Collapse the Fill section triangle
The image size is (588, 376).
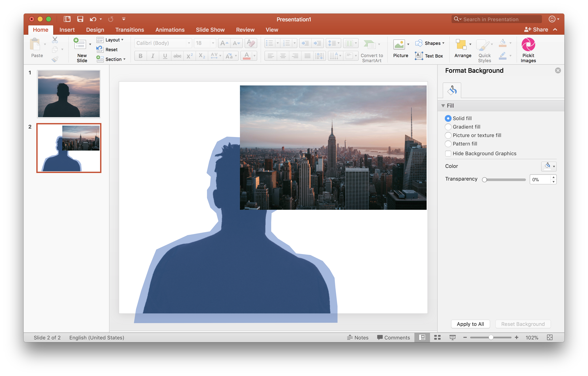click(443, 106)
